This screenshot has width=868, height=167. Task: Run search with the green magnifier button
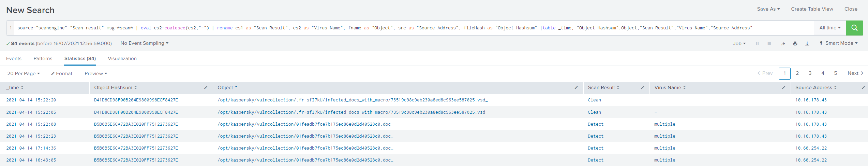[854, 28]
